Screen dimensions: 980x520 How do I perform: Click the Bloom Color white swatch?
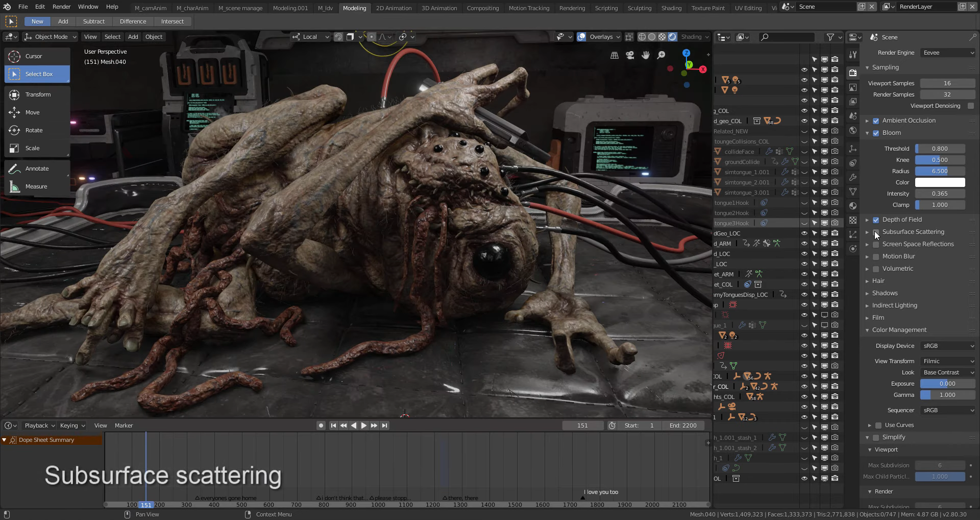[x=940, y=182]
